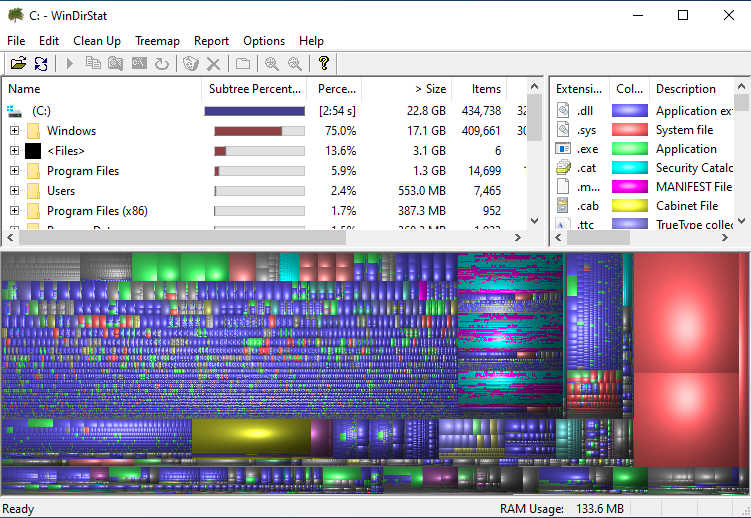
Task: Click the .cat file type icon
Action: click(x=563, y=168)
